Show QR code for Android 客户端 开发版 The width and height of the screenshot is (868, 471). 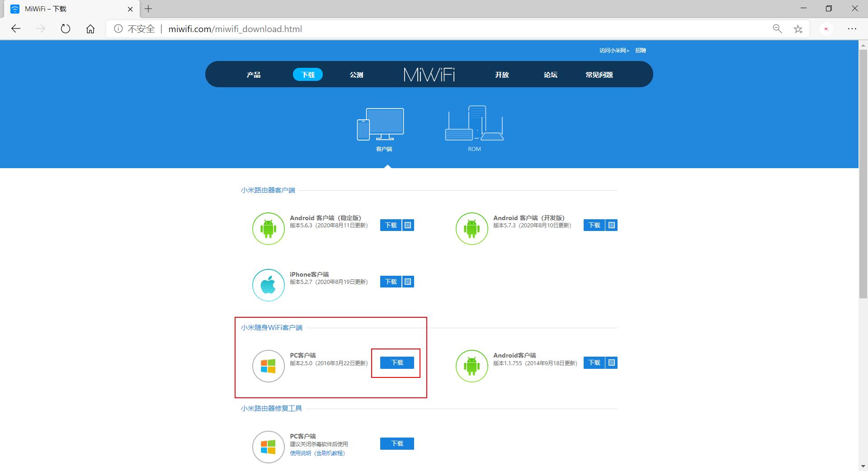(611, 225)
